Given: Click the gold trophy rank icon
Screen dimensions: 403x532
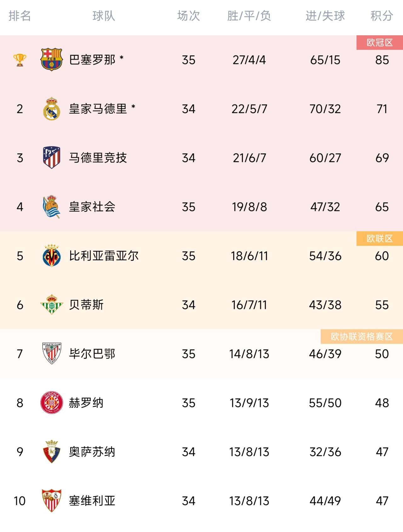Looking at the screenshot, I should click(x=20, y=60).
